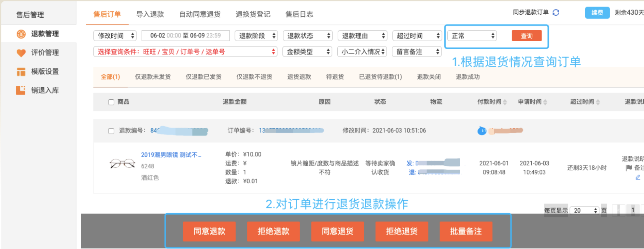Screen dimensions: 644x249
Task: Click the 等待卖家确认收货 status text
Action: tap(380, 168)
